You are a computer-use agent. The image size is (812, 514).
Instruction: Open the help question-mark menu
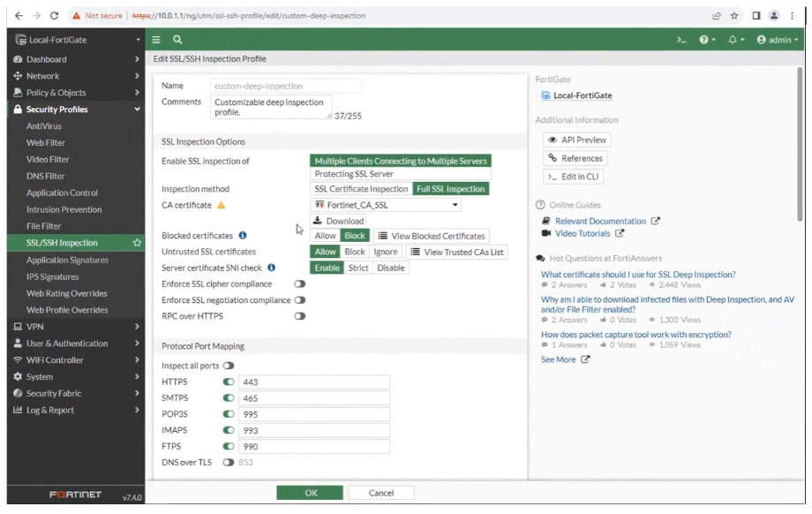click(707, 40)
